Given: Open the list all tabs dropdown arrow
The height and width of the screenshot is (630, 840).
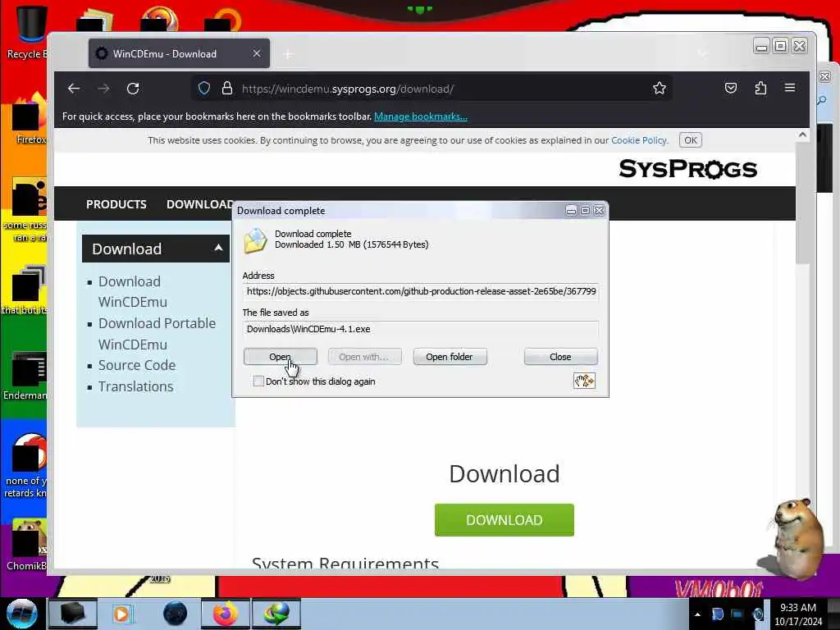Looking at the screenshot, I should tap(702, 53).
